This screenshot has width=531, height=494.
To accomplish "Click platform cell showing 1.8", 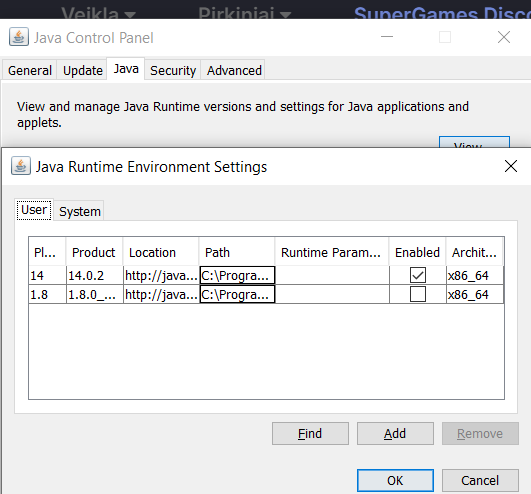I will 47,294.
